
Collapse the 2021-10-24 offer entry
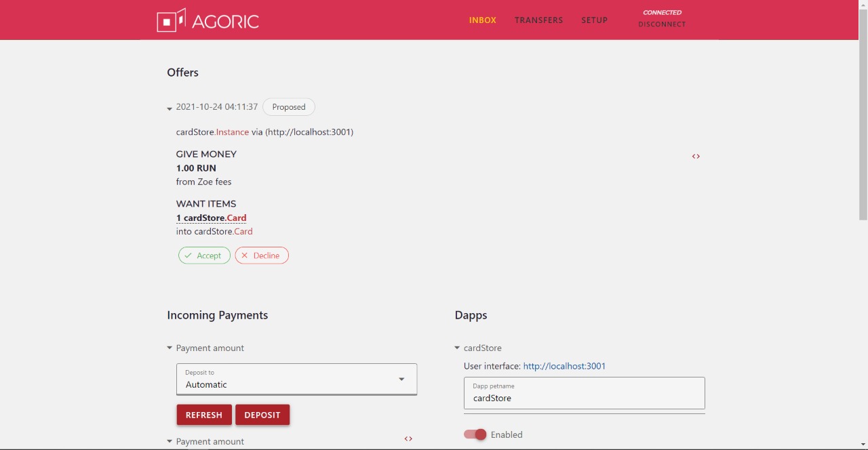tap(170, 108)
